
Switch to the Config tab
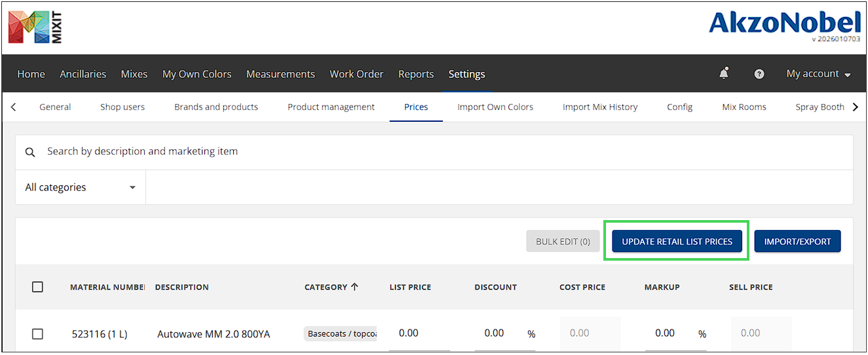679,107
